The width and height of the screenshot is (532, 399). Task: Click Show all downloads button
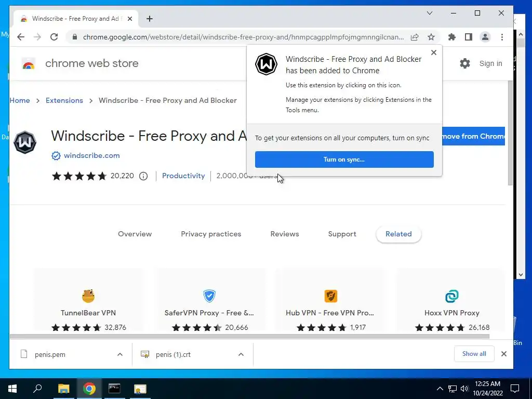click(x=474, y=354)
